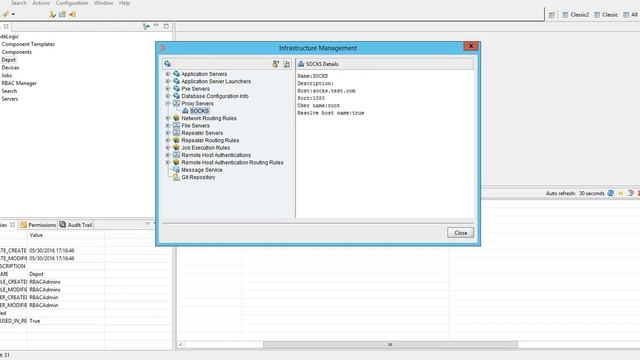
Task: Click the Repeater Servers node icon
Action: coord(176,133)
